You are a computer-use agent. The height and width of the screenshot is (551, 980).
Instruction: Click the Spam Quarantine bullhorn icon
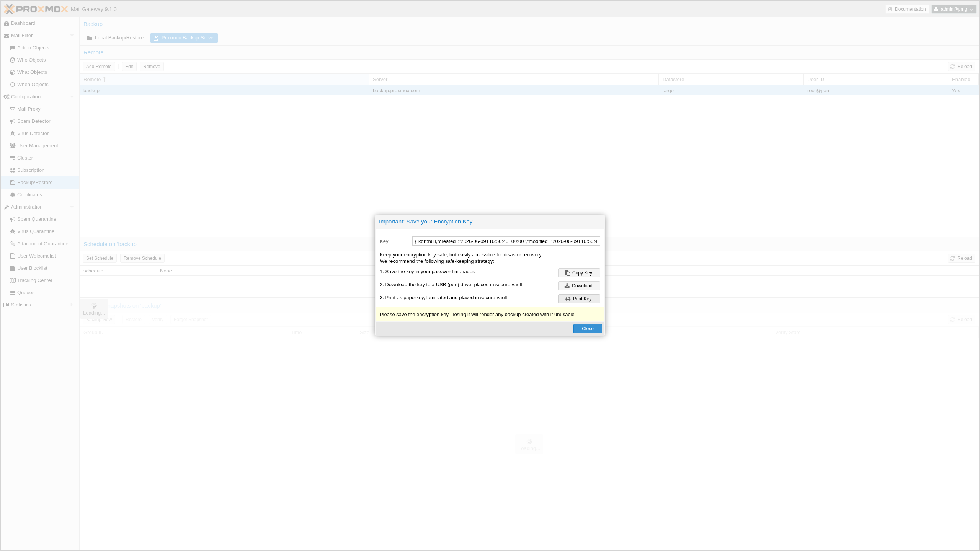(13, 219)
